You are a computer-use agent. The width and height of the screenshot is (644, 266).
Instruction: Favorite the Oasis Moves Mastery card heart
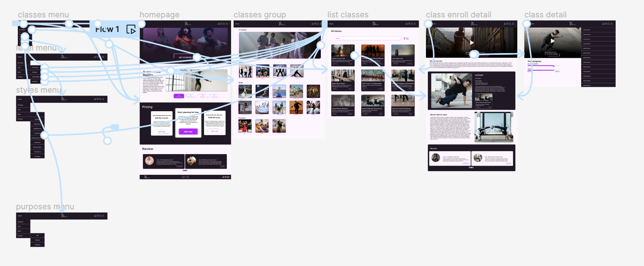(352, 97)
